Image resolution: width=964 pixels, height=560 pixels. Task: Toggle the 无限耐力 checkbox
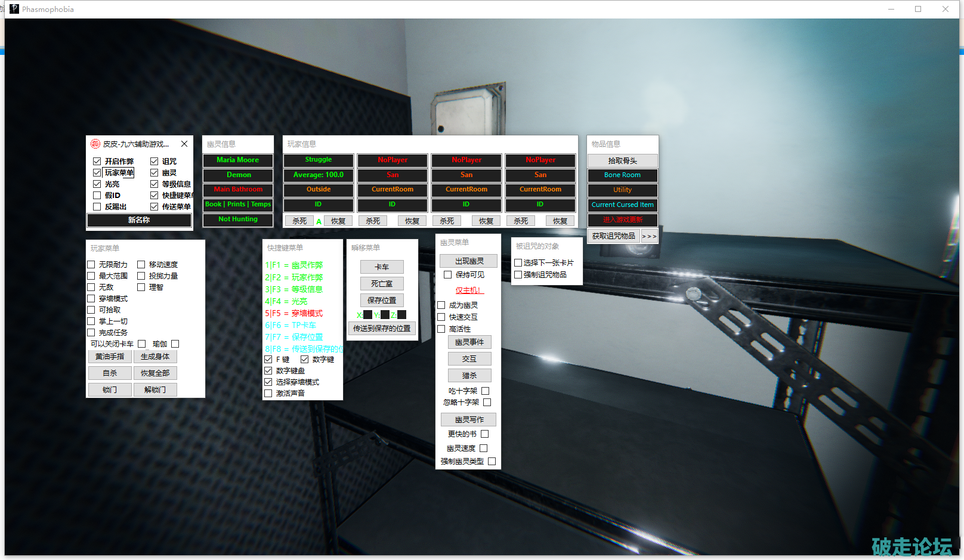(x=91, y=265)
